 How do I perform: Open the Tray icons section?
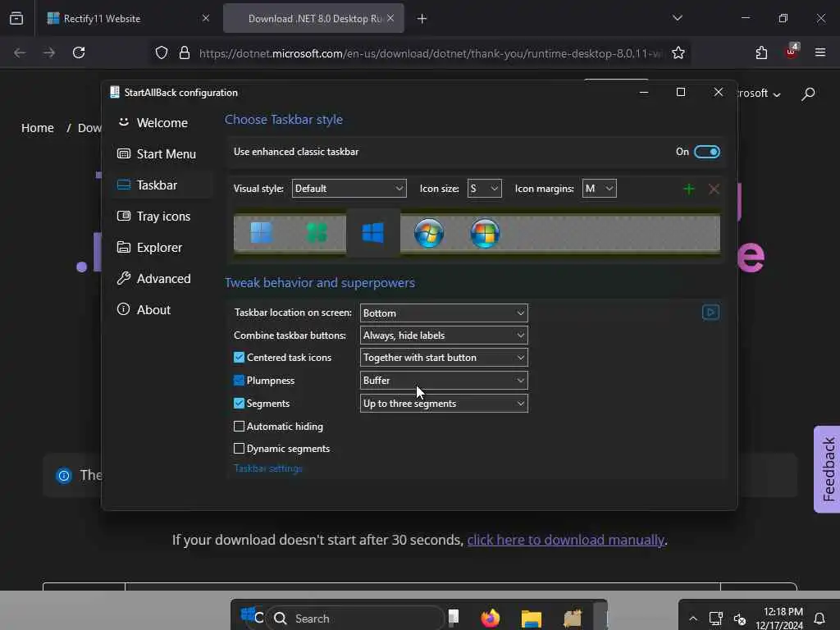(162, 217)
